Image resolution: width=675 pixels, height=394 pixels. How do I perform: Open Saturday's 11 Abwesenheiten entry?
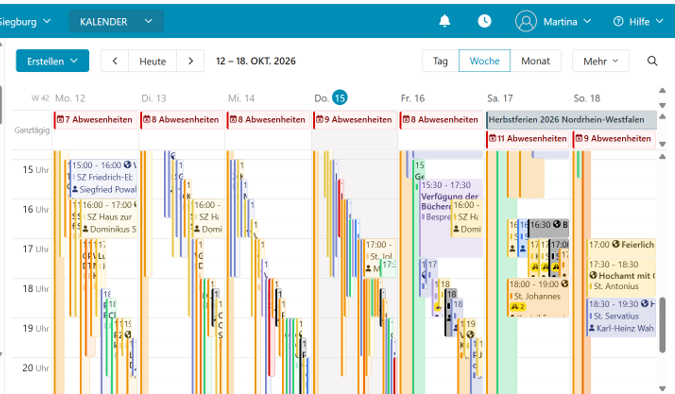[x=527, y=139]
